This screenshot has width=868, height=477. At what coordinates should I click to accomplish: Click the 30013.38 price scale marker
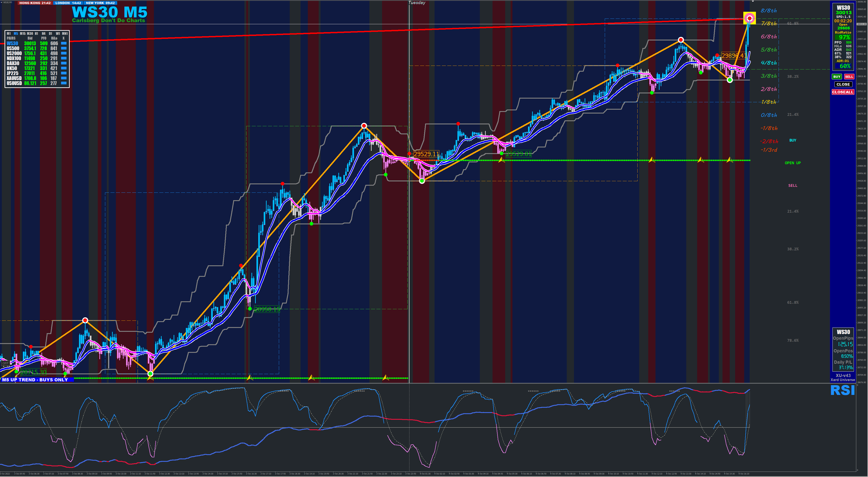[862, 24]
